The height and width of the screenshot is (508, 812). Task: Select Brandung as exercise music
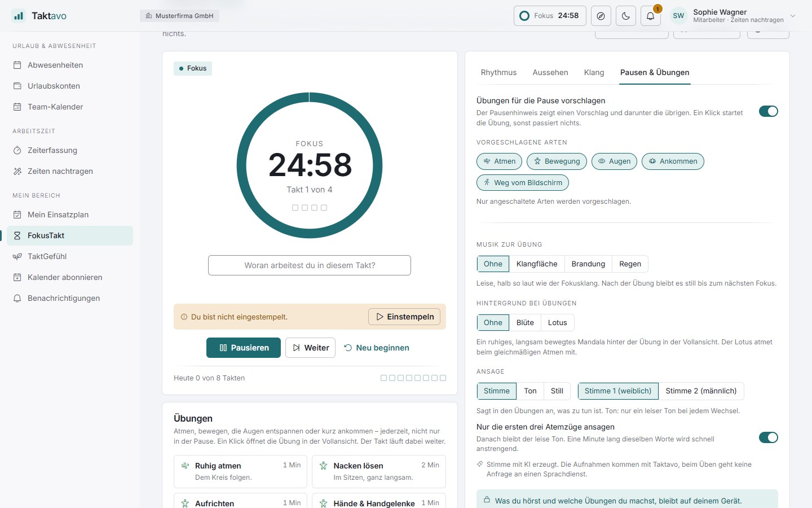pos(588,264)
